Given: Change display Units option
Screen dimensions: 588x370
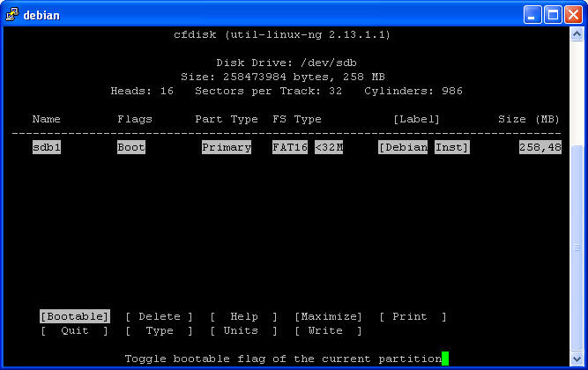Looking at the screenshot, I should (244, 330).
